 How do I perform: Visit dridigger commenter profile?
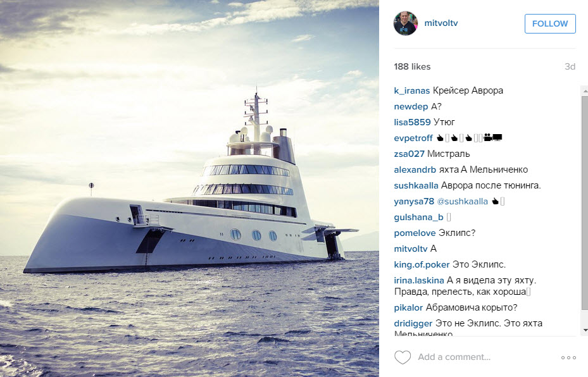413,323
